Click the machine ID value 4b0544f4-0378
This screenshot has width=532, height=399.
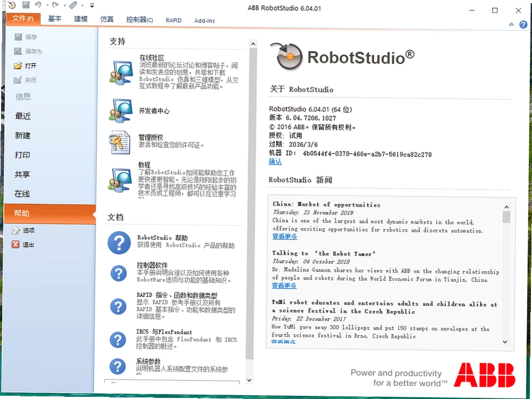pos(367,154)
